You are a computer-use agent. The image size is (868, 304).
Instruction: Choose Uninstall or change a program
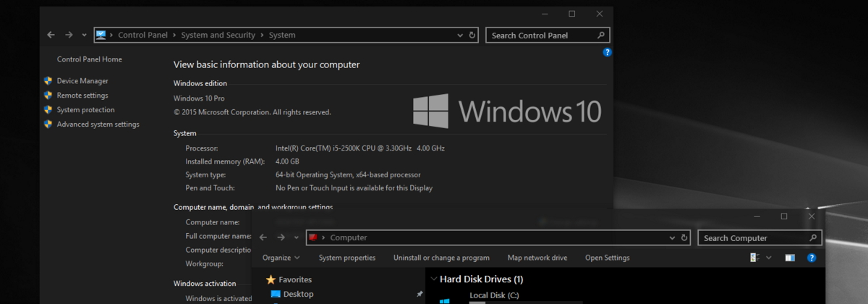click(441, 258)
